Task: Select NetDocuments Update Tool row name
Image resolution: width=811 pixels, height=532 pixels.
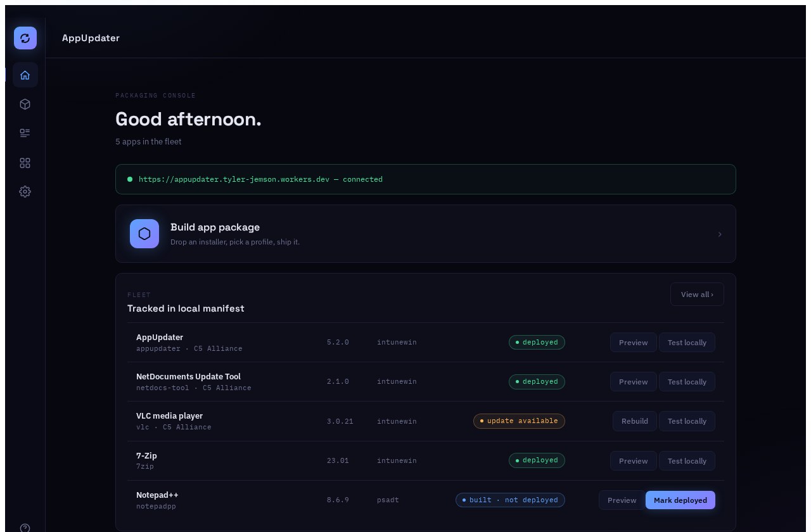Action: [x=188, y=377]
